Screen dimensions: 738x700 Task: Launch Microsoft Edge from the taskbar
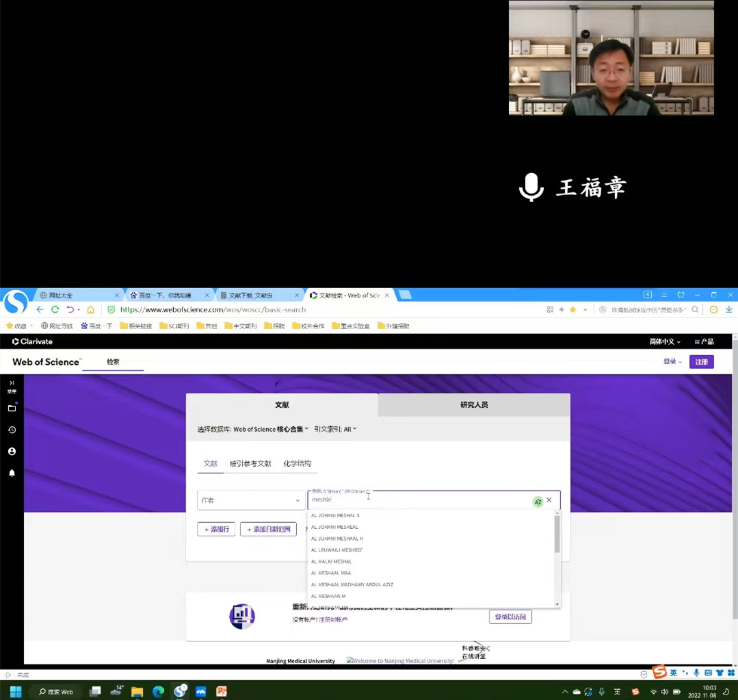coord(158,692)
